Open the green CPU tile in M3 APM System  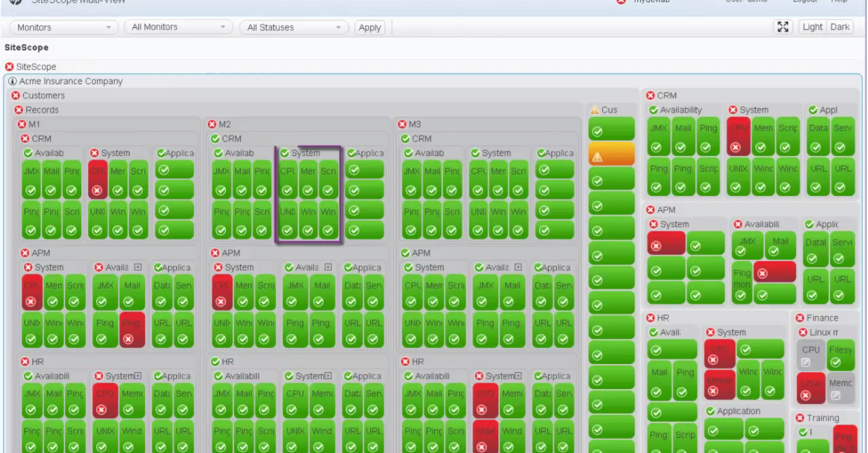412,293
